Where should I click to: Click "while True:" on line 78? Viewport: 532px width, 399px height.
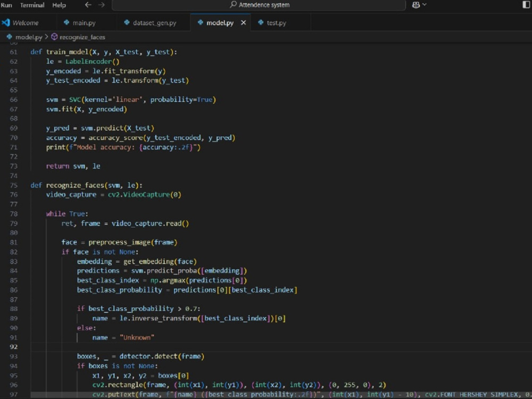tap(67, 214)
